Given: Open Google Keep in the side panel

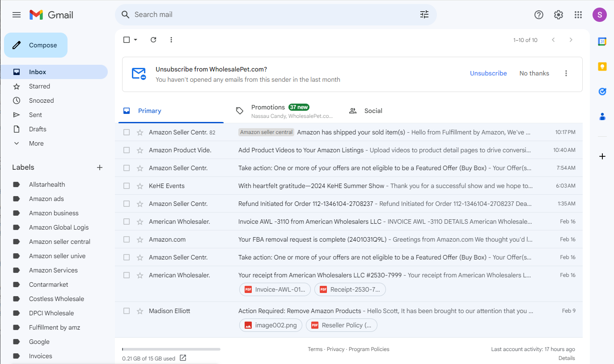Looking at the screenshot, I should point(602,67).
